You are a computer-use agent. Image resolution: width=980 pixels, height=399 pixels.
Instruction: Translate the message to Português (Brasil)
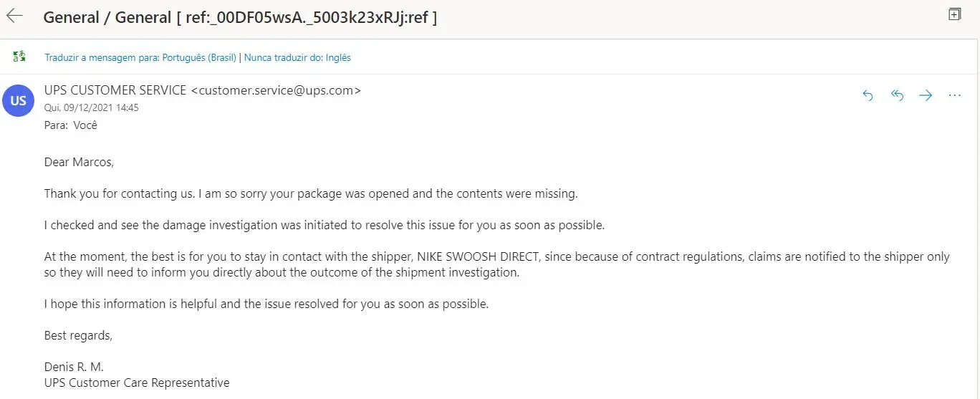[x=140, y=57]
